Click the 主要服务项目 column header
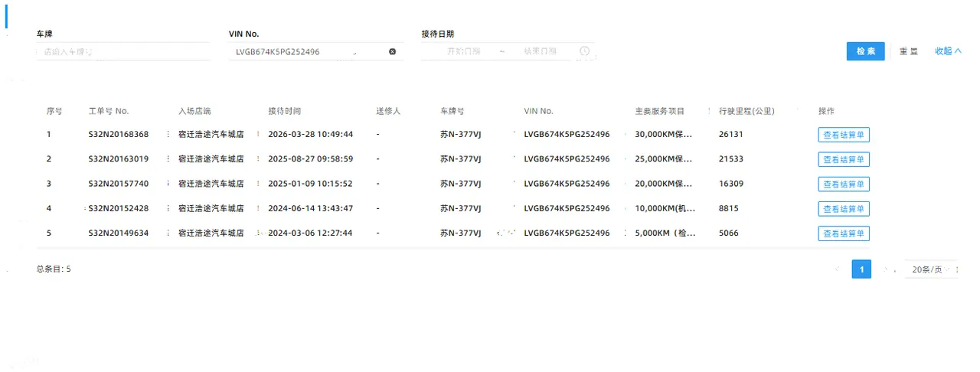 660,111
